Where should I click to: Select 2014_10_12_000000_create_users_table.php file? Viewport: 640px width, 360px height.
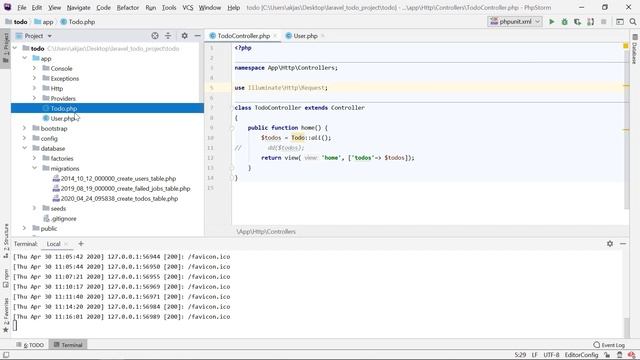pos(118,178)
